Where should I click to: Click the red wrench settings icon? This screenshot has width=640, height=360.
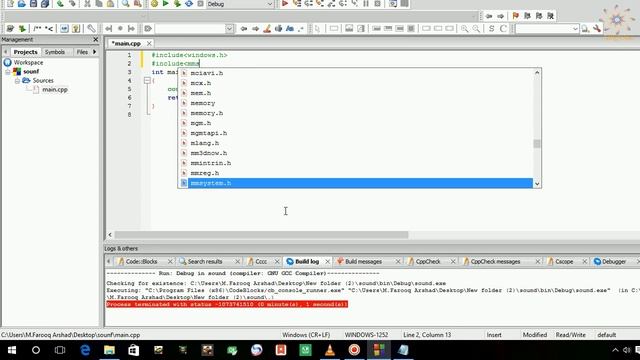point(597,29)
